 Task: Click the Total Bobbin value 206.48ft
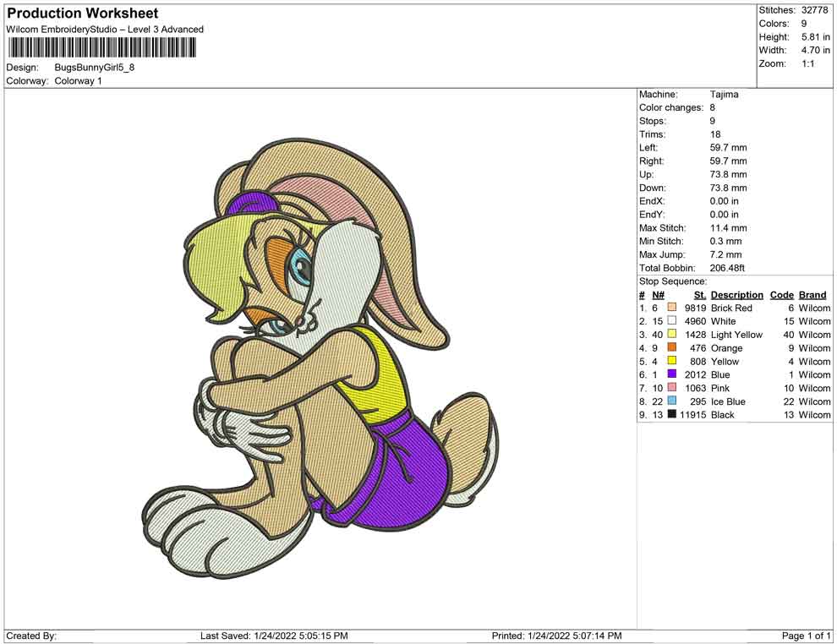(727, 268)
